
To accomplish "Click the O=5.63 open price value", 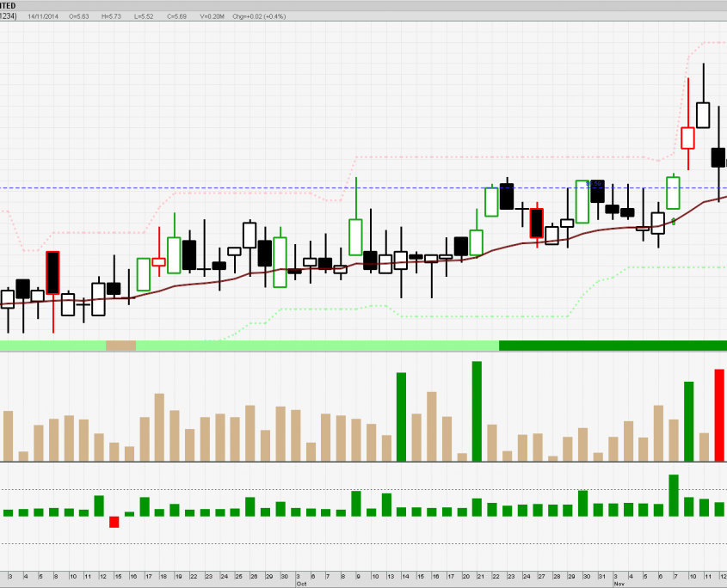I will [x=82, y=16].
